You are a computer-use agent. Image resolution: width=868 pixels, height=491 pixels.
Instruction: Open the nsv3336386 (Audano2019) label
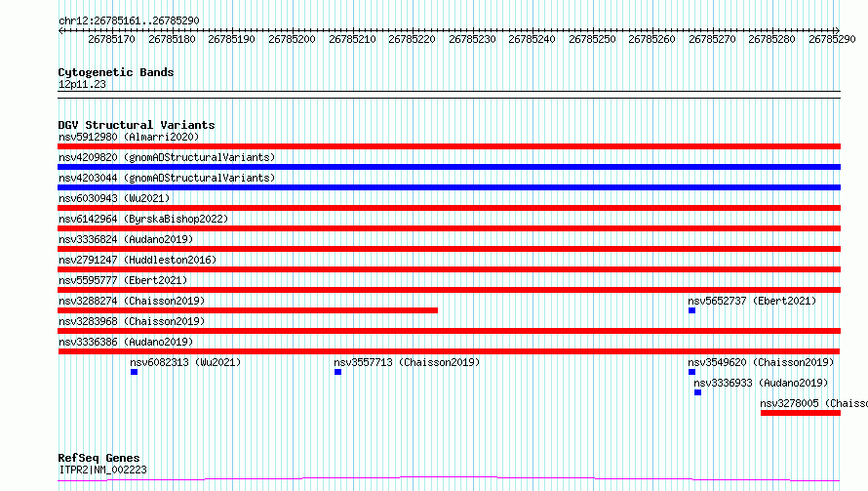click(126, 342)
